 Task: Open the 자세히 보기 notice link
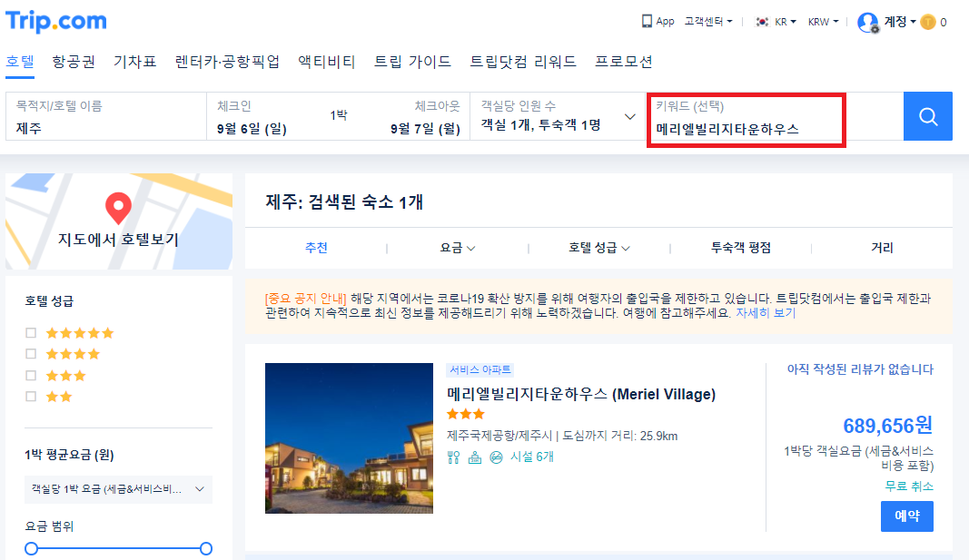pyautogui.click(x=765, y=313)
